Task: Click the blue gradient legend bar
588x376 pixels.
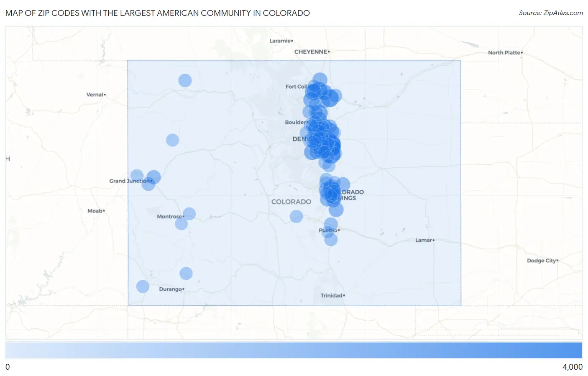Action: click(294, 350)
